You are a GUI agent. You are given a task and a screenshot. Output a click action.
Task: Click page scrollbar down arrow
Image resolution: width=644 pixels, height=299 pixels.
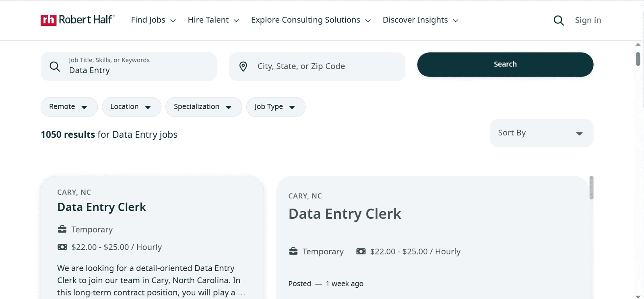[638, 296]
